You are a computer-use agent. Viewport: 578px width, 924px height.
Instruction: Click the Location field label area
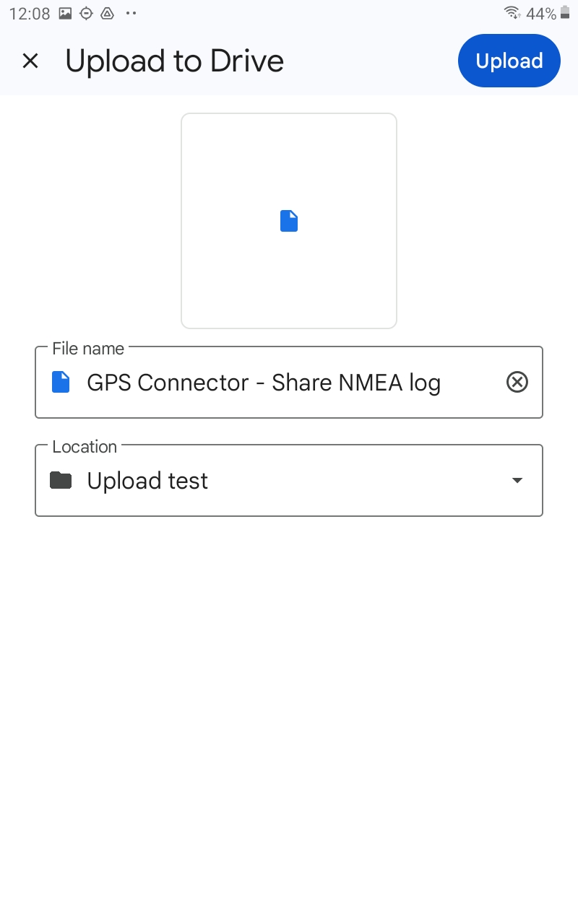point(84,447)
